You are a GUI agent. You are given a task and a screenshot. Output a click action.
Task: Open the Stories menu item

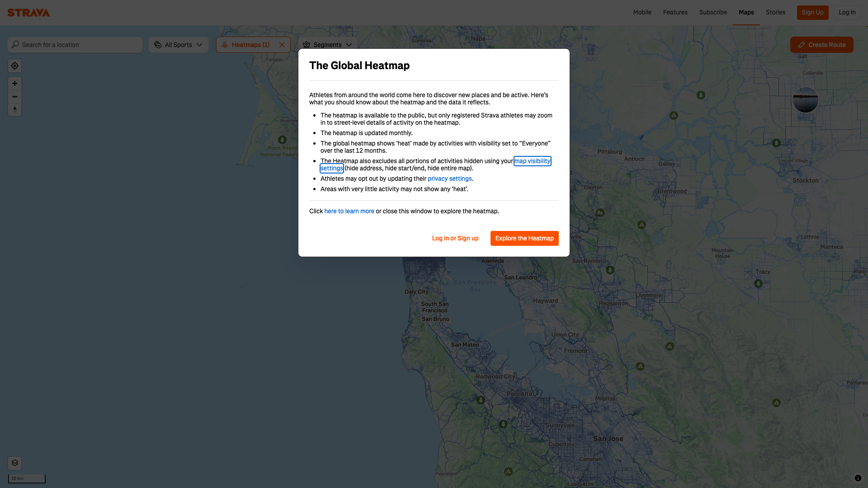point(775,12)
